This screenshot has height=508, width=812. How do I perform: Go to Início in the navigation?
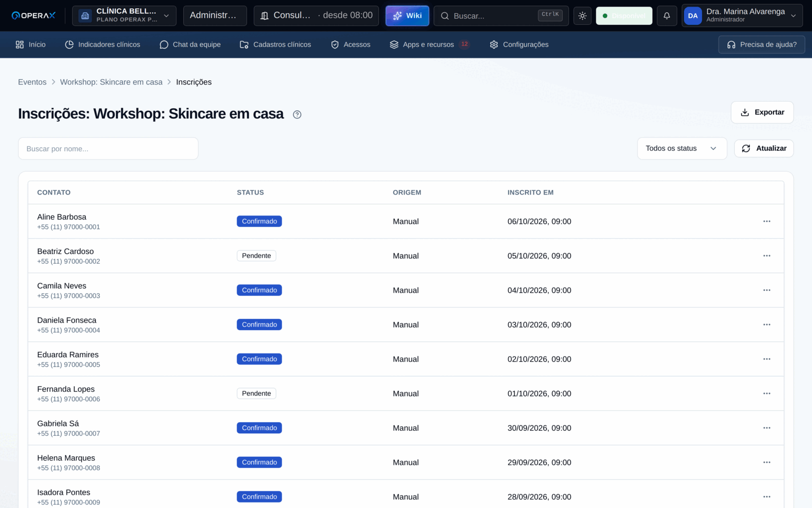tap(30, 45)
